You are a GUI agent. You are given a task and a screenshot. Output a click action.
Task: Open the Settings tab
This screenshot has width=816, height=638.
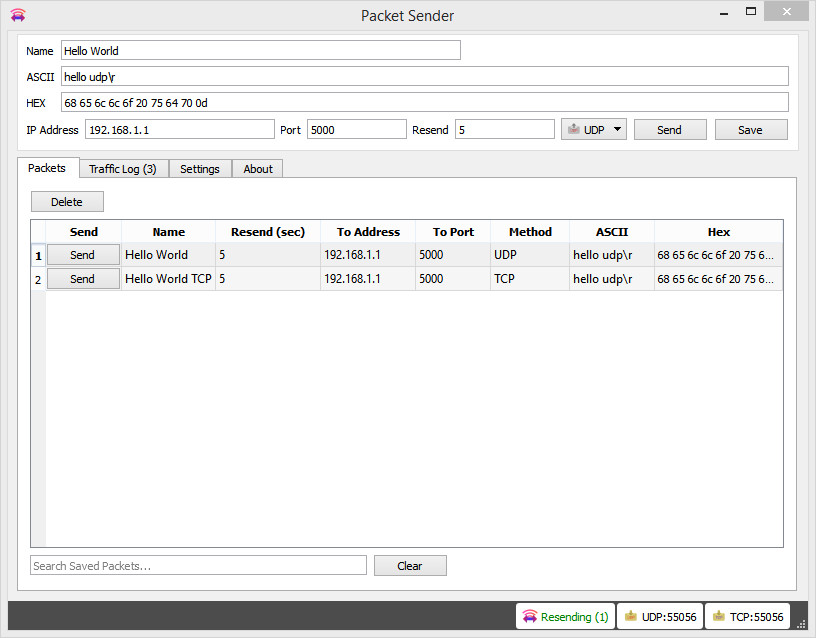click(200, 169)
